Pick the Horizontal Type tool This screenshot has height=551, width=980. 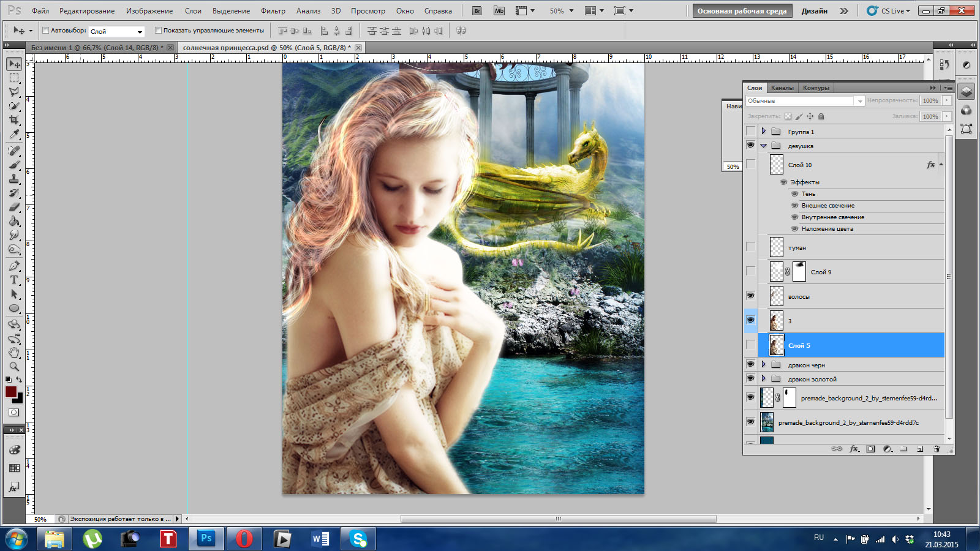tap(14, 280)
